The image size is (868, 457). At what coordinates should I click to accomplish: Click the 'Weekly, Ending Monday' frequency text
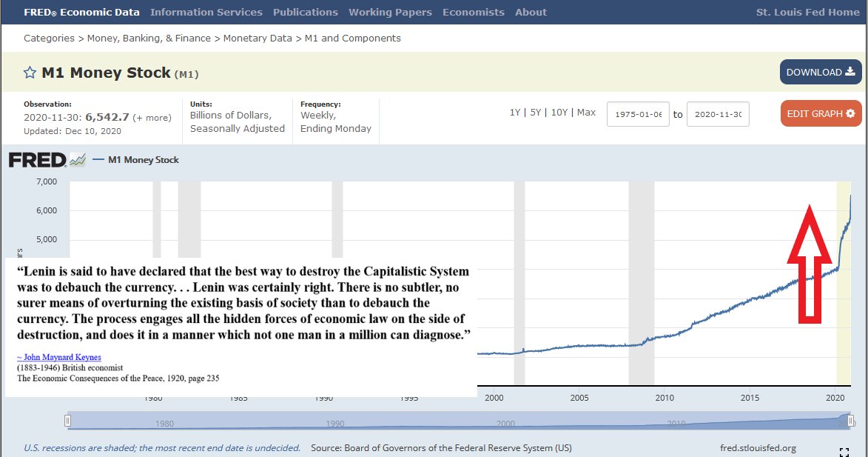tap(336, 122)
